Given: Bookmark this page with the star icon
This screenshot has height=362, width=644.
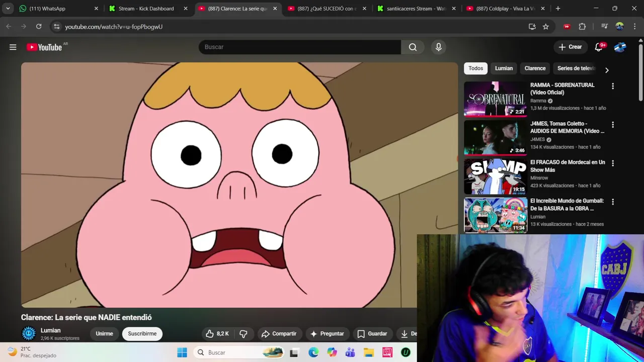Looking at the screenshot, I should tap(545, 27).
